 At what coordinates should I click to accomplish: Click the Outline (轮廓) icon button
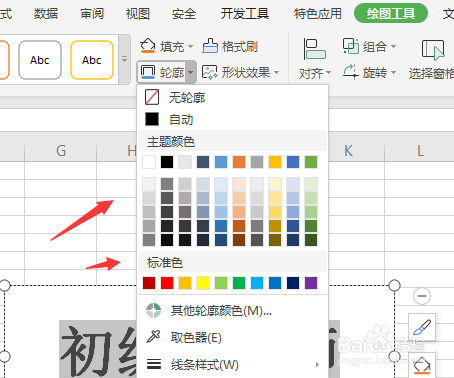[x=148, y=72]
